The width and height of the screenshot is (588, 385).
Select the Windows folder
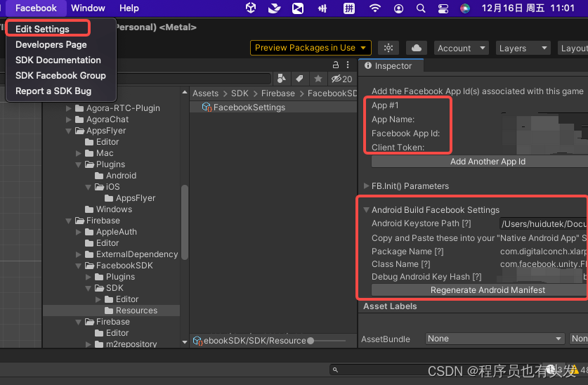(108, 209)
